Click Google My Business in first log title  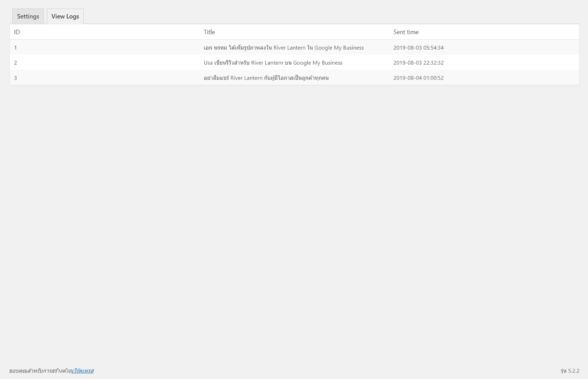(x=339, y=48)
